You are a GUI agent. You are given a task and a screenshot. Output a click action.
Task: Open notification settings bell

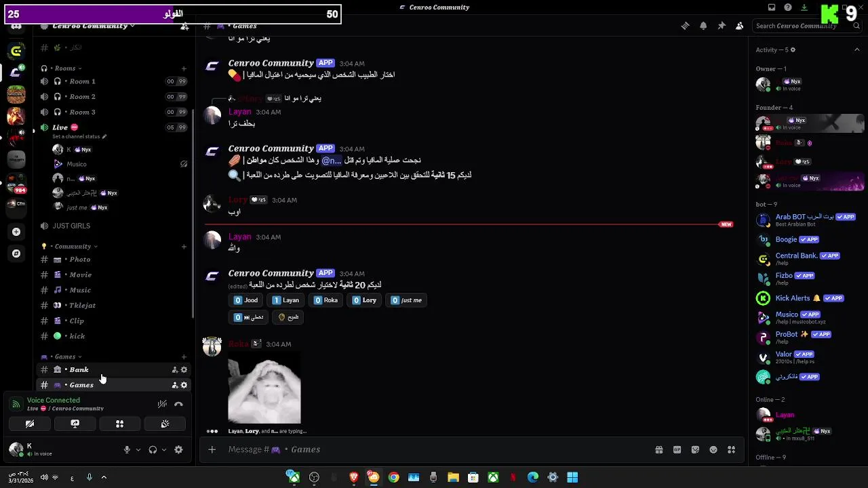click(x=703, y=26)
